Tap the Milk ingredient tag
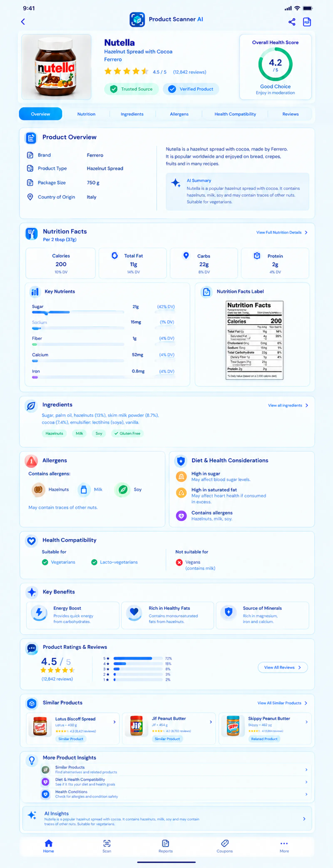The image size is (333, 868). tap(79, 433)
